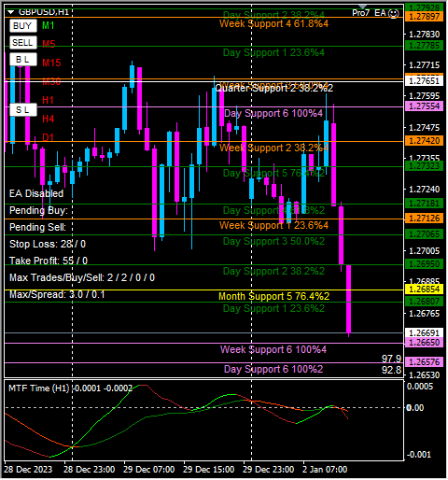Screen dimensions: 448x480
Task: Select the H1 timeframe label
Action: pyautogui.click(x=49, y=100)
